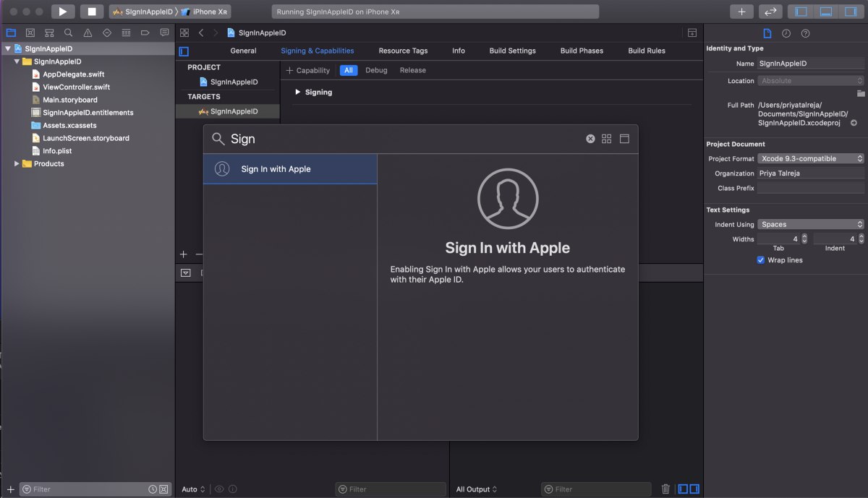Toggle the Inspectors panel

pos(850,12)
